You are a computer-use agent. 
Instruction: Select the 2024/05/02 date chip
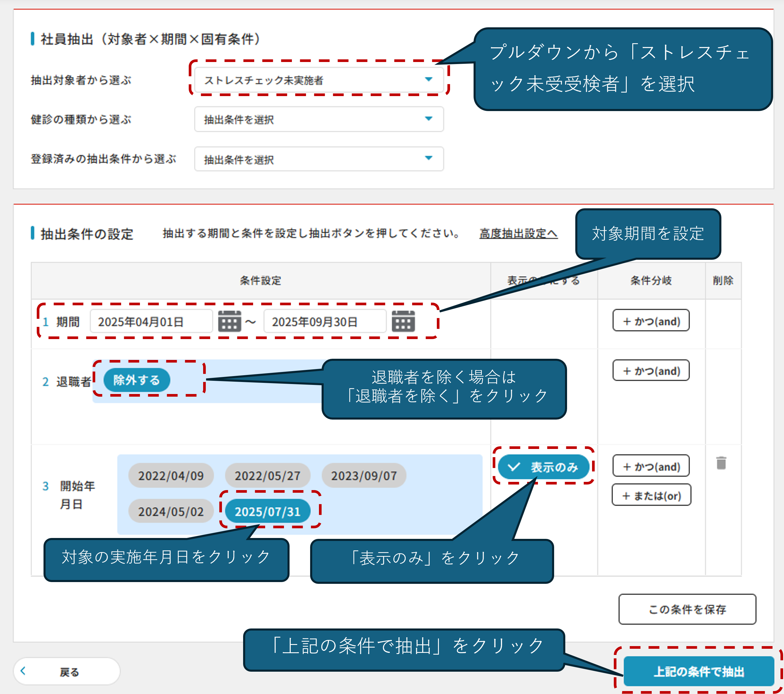[171, 511]
